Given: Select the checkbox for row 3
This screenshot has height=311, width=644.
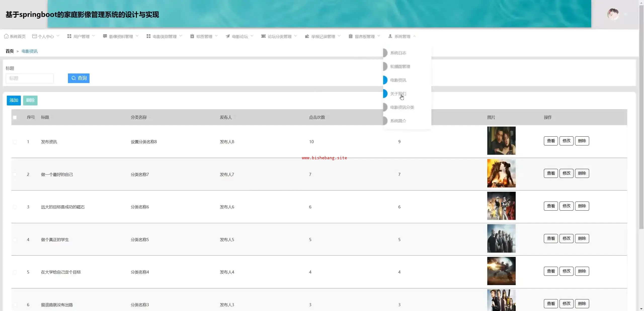Looking at the screenshot, I should tap(15, 207).
